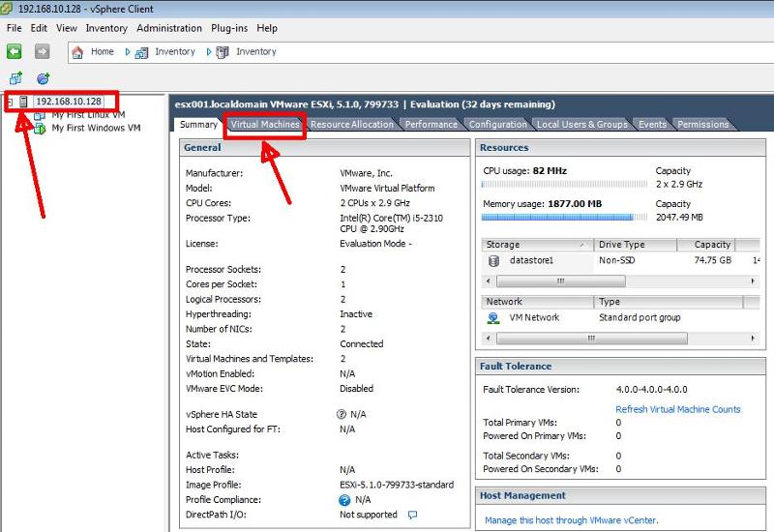774x532 pixels.
Task: Click the Type column header in Network table
Action: [x=669, y=302]
